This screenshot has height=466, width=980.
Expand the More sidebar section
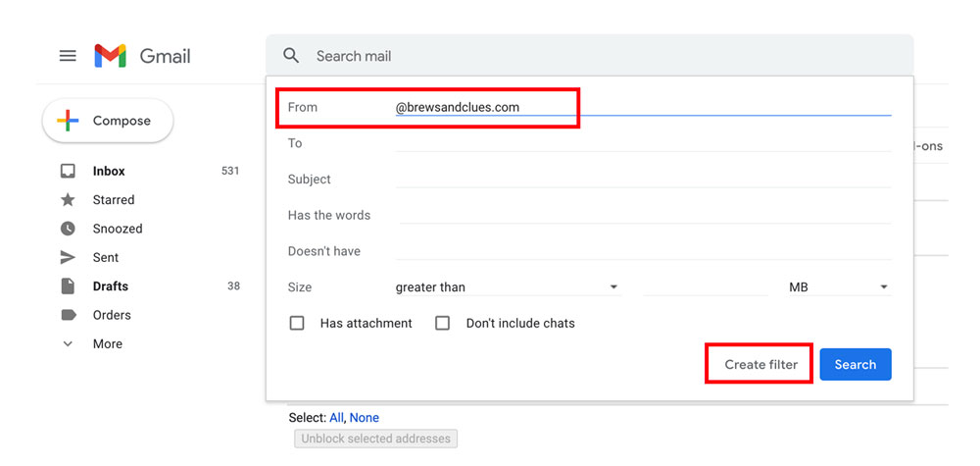91,343
